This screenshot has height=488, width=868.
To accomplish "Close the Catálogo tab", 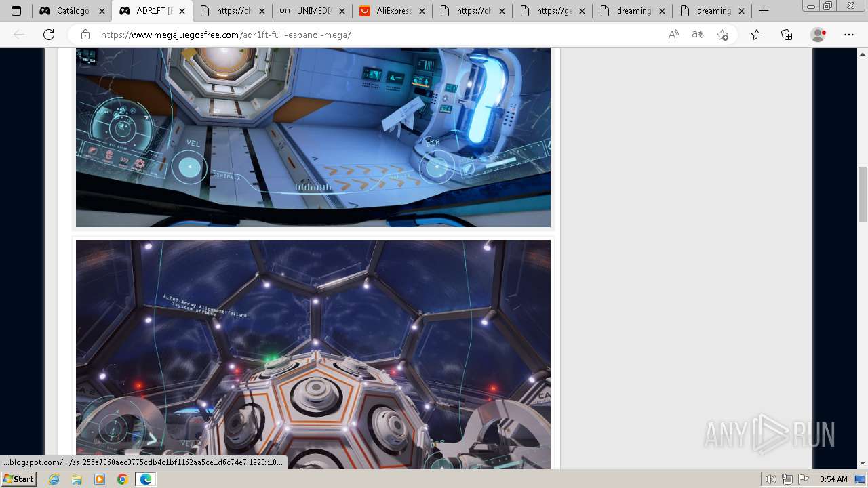I will pyautogui.click(x=102, y=11).
